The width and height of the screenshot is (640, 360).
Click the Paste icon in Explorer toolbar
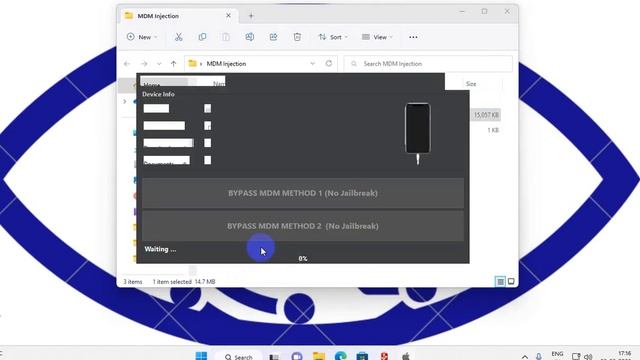coord(226,37)
